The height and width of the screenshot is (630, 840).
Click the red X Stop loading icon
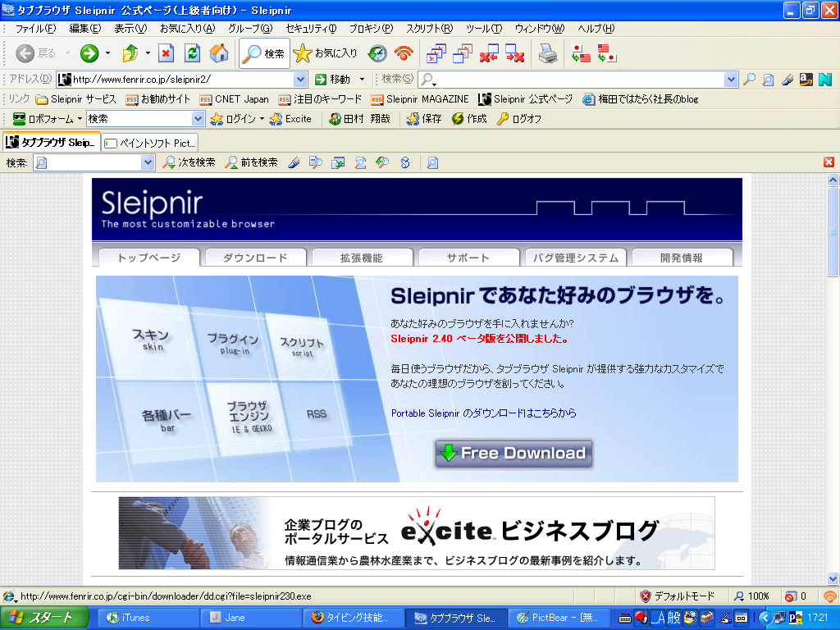point(166,53)
